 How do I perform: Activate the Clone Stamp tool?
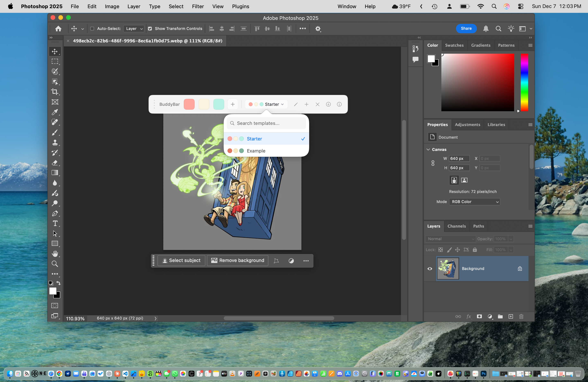pos(55,142)
